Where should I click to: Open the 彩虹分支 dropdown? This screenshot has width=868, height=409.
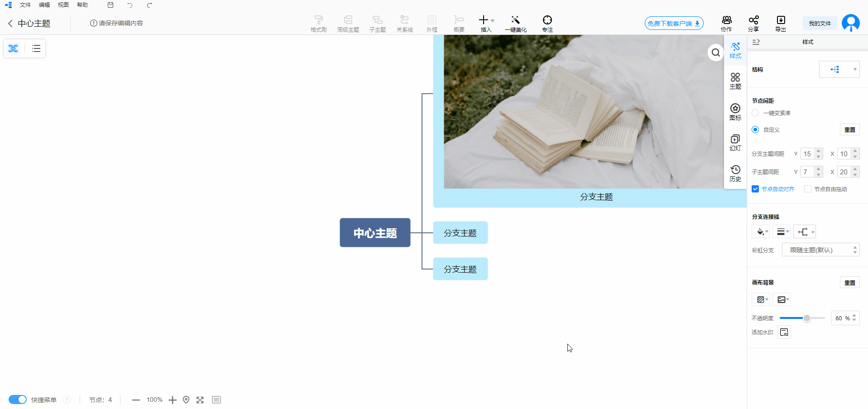(820, 250)
